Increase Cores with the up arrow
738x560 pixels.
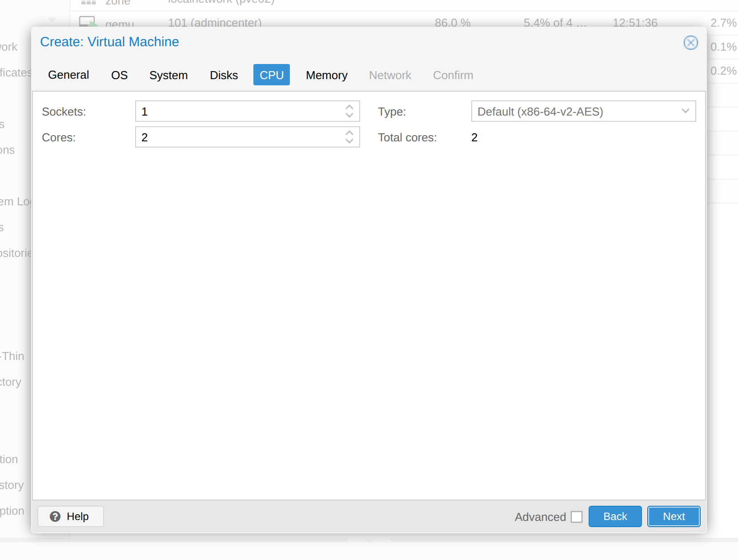[x=349, y=133]
